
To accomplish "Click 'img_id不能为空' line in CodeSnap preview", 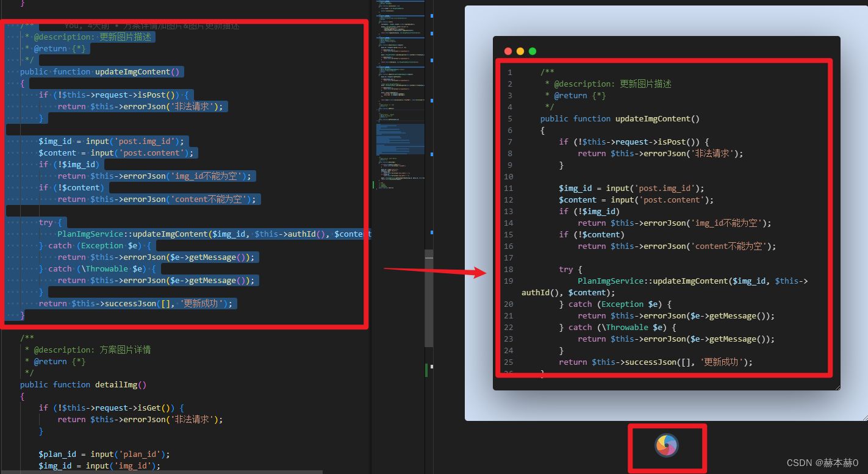I will tap(675, 223).
